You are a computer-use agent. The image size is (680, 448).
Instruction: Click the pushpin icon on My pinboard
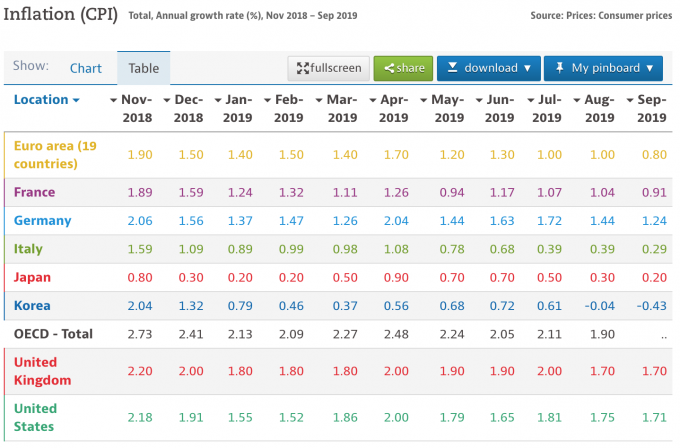[x=559, y=68]
